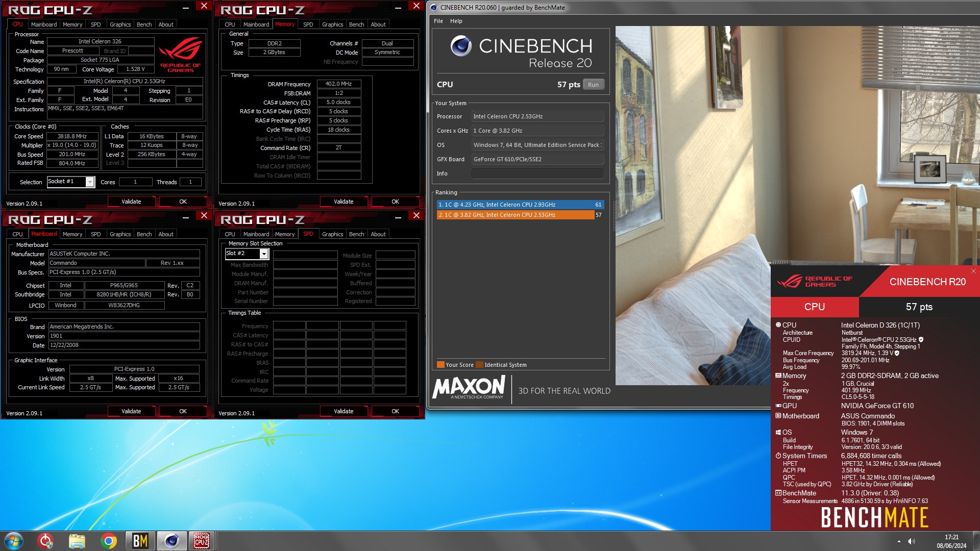Click the verified shield beside CPUID value
Viewport: 980px width, 551px height.
tap(921, 339)
